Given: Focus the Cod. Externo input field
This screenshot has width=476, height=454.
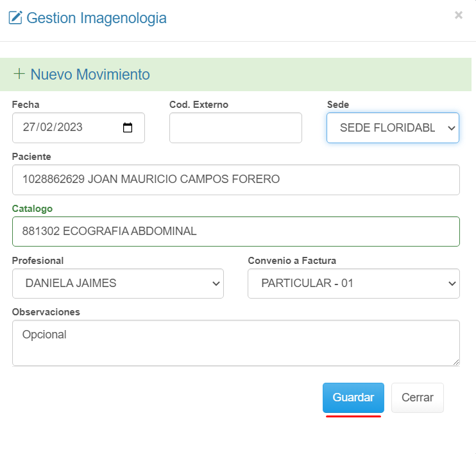Looking at the screenshot, I should pyautogui.click(x=235, y=128).
